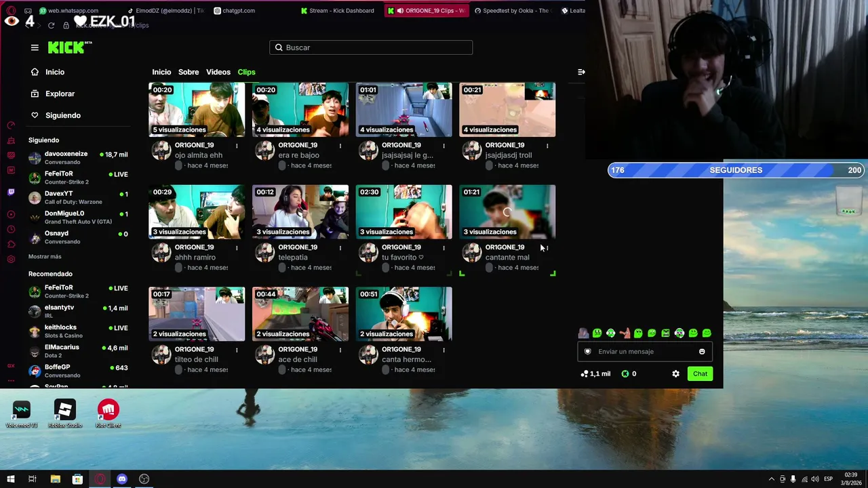868x488 pixels.
Task: Open DavexYT channel in following list
Action: (78, 197)
